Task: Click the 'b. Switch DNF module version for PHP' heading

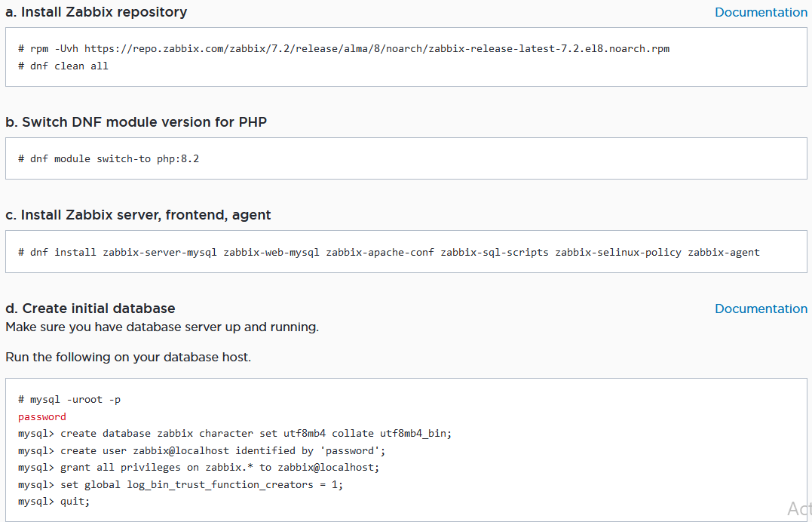Action: click(x=136, y=122)
